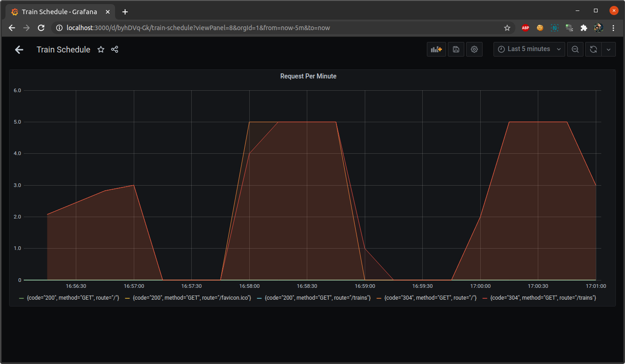
Task: Open the Request Per Minute panel menu
Action: point(308,76)
